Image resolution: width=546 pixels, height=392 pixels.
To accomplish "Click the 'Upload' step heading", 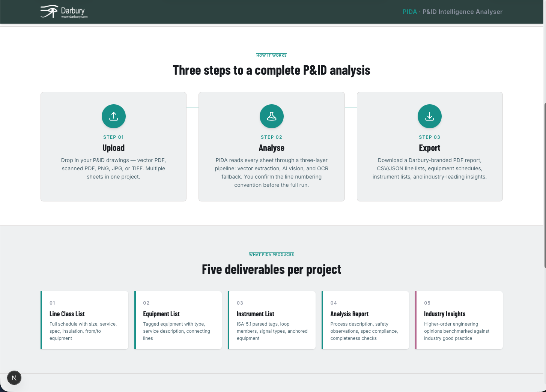I will pos(113,148).
